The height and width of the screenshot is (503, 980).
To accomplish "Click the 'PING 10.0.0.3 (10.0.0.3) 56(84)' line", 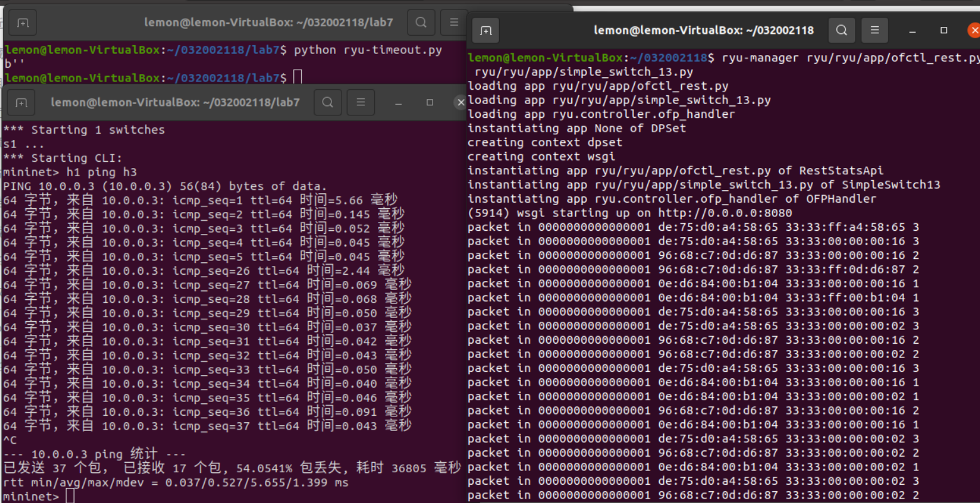I will pyautogui.click(x=165, y=186).
